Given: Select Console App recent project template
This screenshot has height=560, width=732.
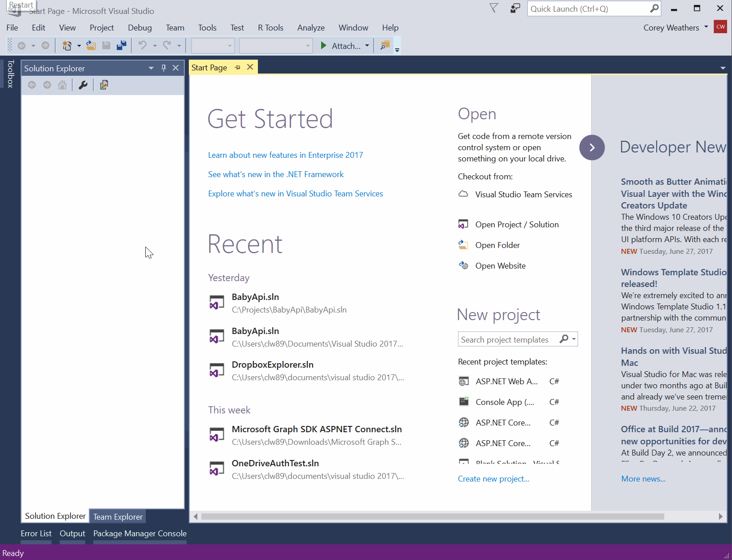Looking at the screenshot, I should (x=509, y=402).
